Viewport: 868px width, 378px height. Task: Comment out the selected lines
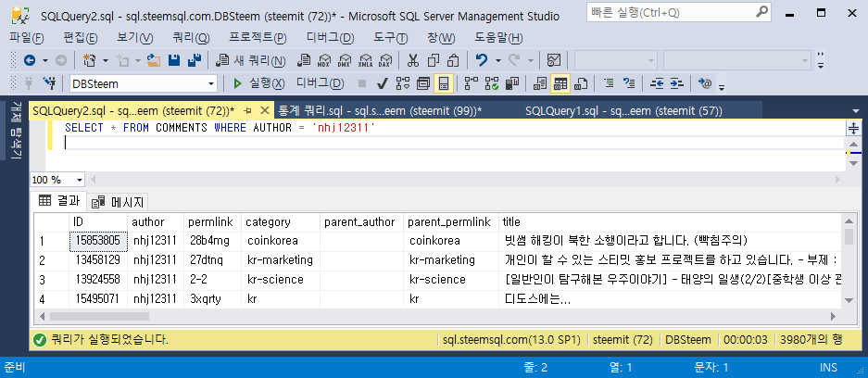click(609, 83)
